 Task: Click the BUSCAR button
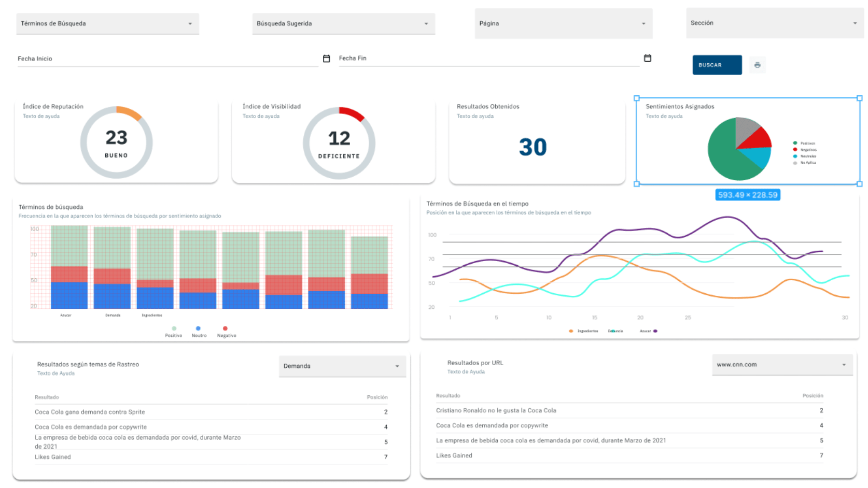tap(717, 65)
